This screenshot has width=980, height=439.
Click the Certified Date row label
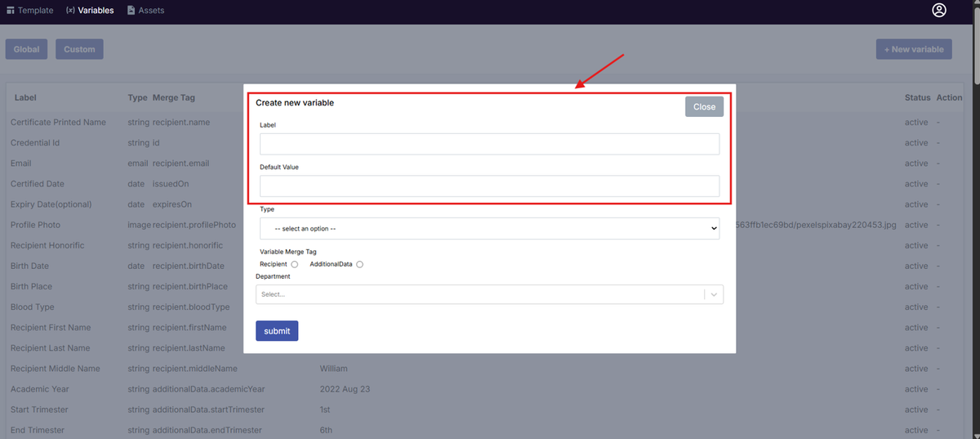pyautogui.click(x=38, y=184)
